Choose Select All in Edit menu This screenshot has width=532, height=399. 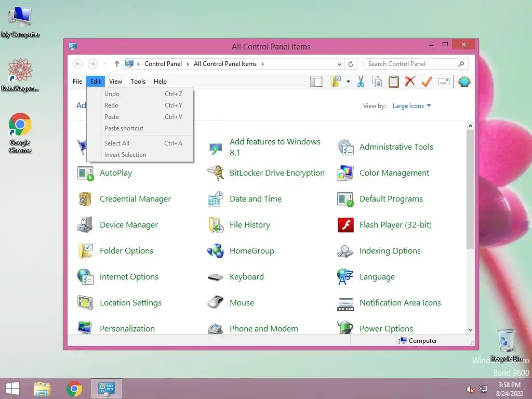(x=140, y=143)
